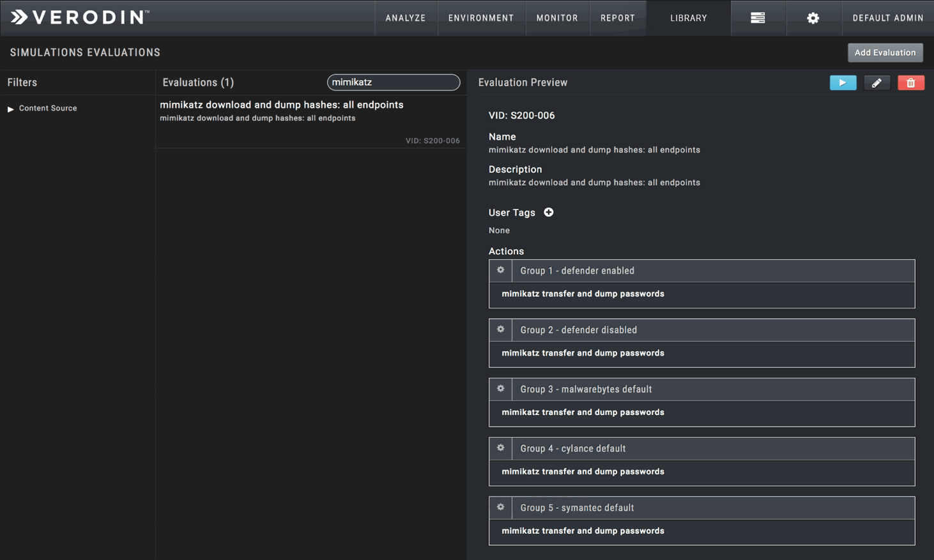Go to the REPORT section

tap(617, 18)
